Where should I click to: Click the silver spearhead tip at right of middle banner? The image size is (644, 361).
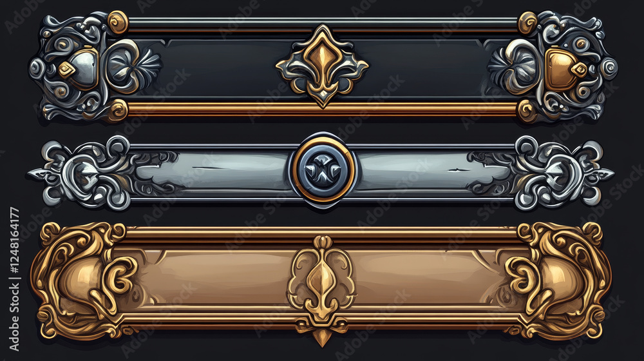[604, 173]
